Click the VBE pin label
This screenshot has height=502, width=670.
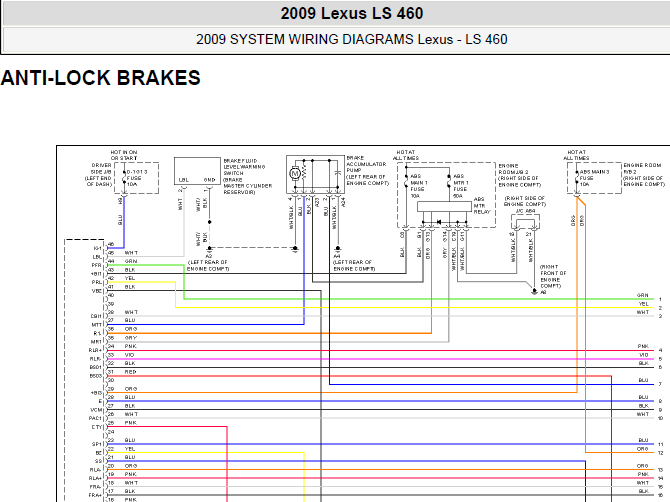pyautogui.click(x=97, y=291)
